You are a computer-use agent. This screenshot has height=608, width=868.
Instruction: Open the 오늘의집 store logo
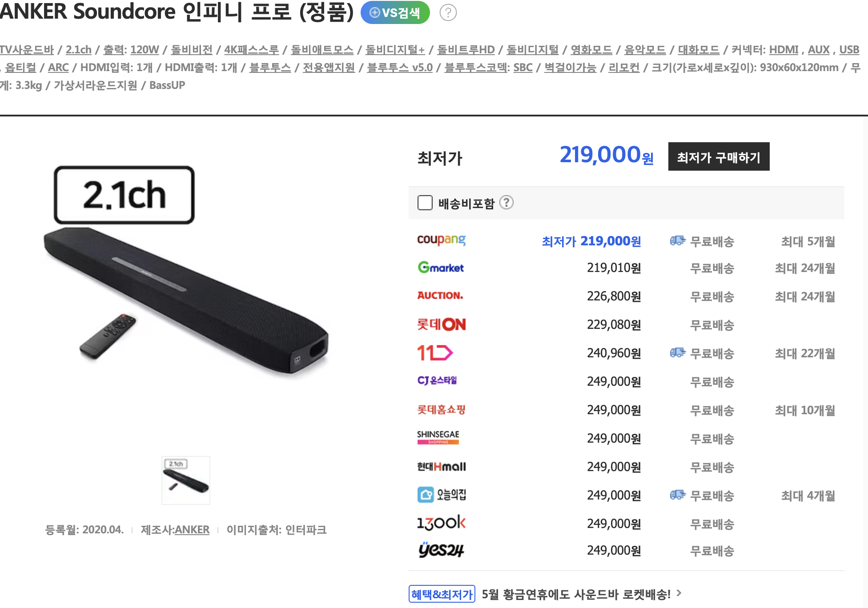[442, 495]
